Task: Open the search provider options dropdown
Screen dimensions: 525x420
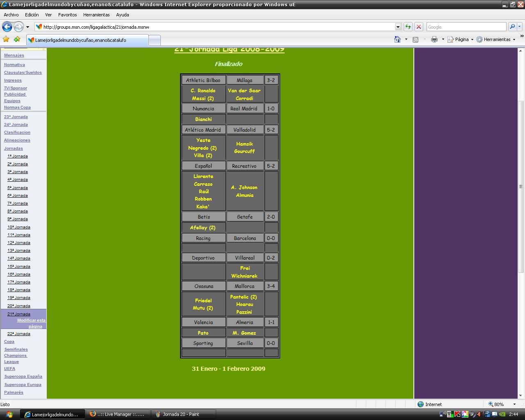Action: (519, 27)
